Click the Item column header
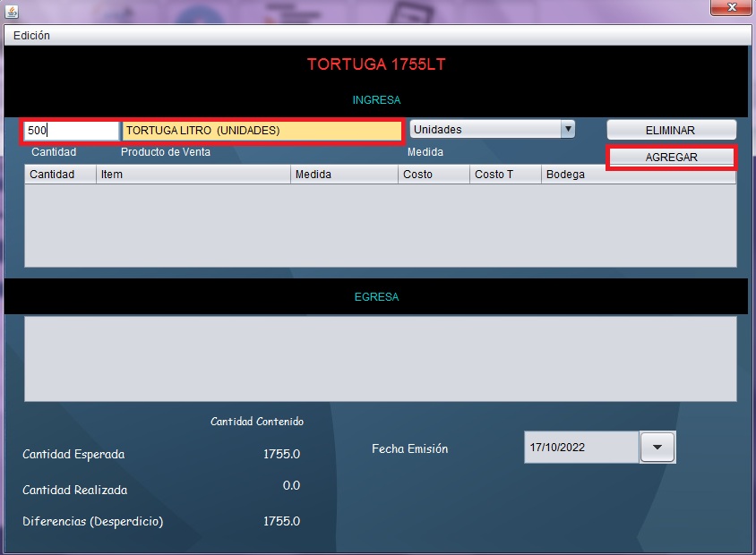The height and width of the screenshot is (555, 756). pyautogui.click(x=193, y=175)
